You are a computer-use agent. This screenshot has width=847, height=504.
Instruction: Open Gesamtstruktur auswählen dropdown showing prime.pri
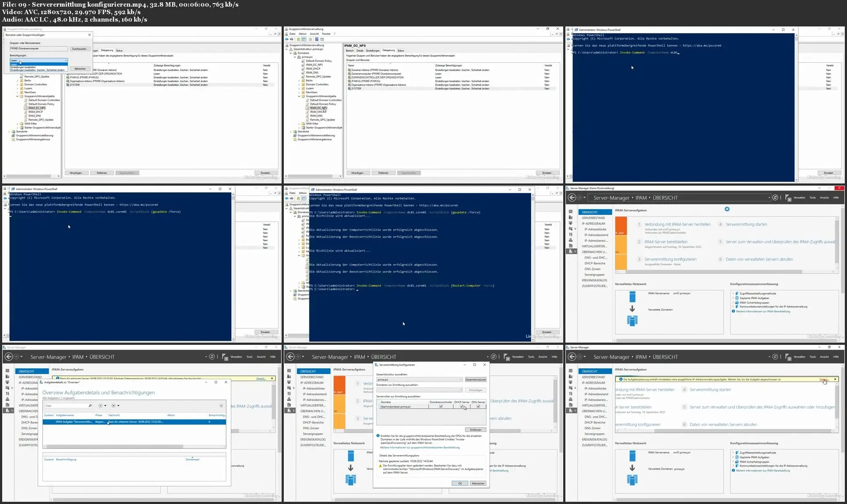419,380
